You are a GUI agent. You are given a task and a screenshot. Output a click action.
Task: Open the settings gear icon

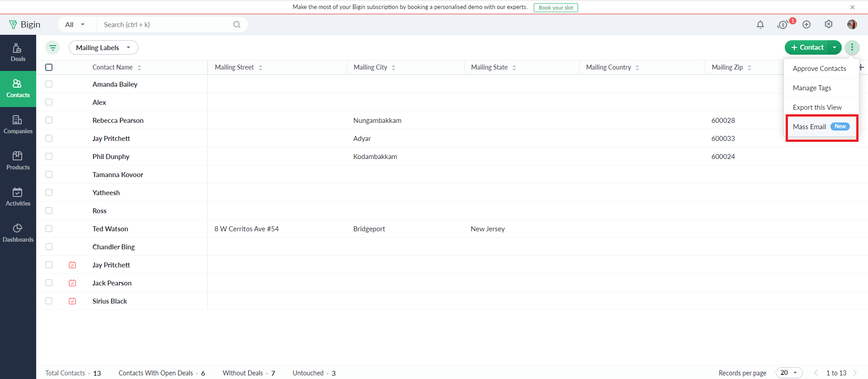click(x=828, y=25)
